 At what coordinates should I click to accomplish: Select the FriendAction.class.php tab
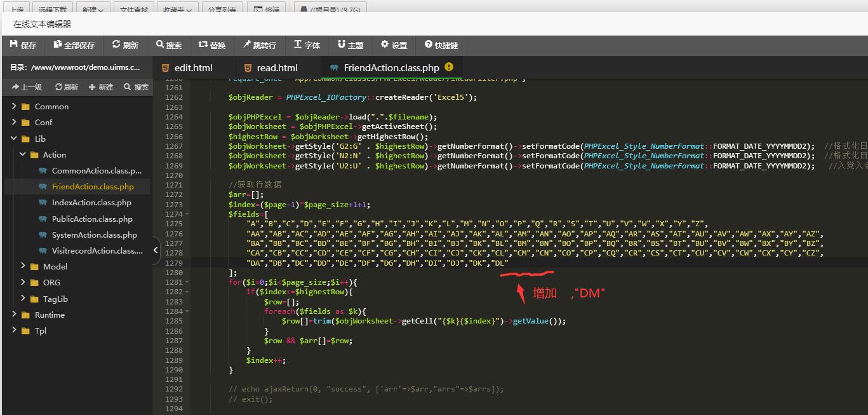[x=391, y=67]
